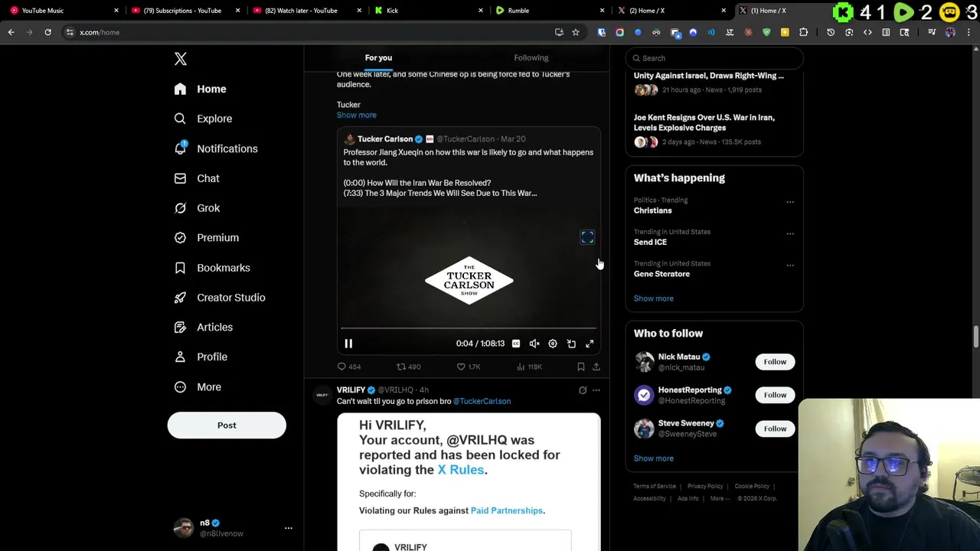Open more options for Christians trend

(790, 202)
